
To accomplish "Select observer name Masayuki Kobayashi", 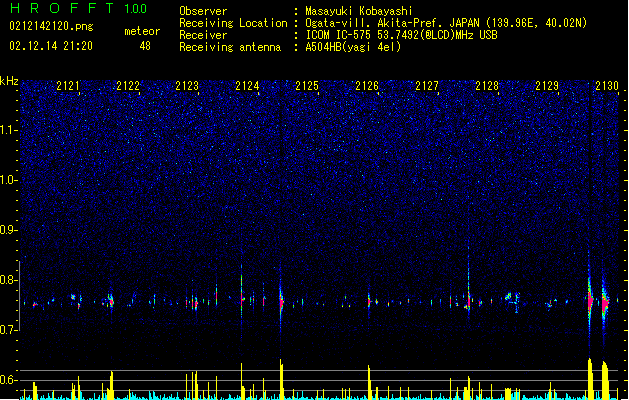I will pos(359,11).
